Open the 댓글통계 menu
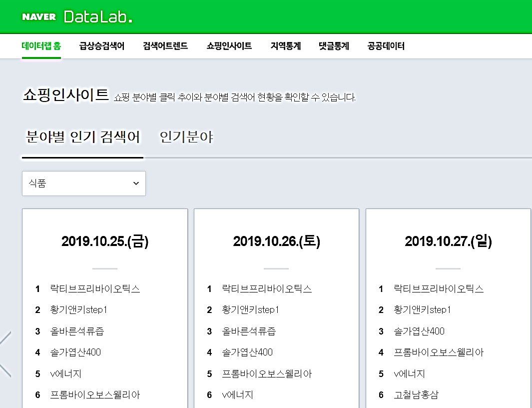 334,46
